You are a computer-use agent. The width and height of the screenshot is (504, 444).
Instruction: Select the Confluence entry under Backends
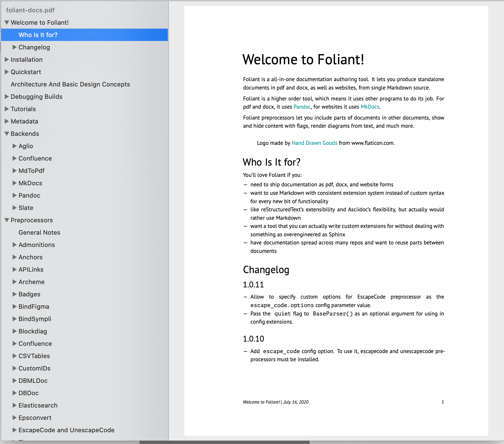(x=35, y=158)
